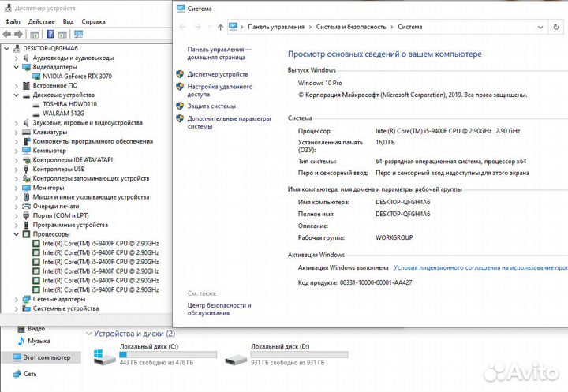Click the Клавиатуры keyboard icon
This screenshot has height=392, width=568.
(x=26, y=133)
